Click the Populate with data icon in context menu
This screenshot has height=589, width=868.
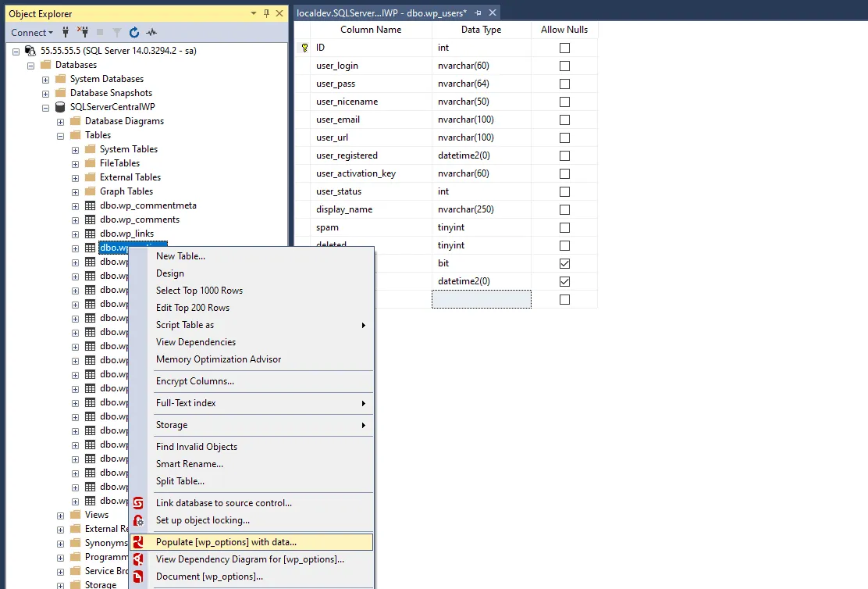tap(138, 541)
